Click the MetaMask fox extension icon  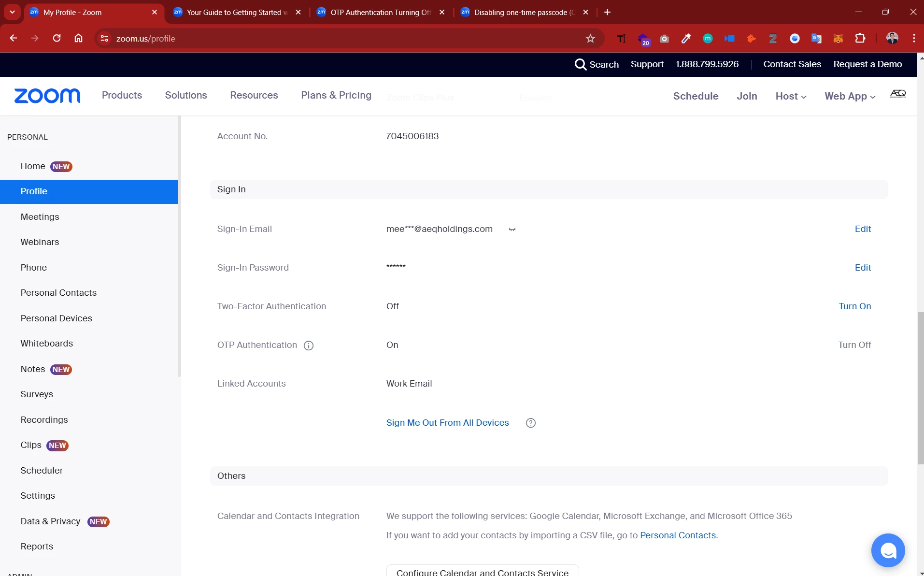(x=838, y=39)
